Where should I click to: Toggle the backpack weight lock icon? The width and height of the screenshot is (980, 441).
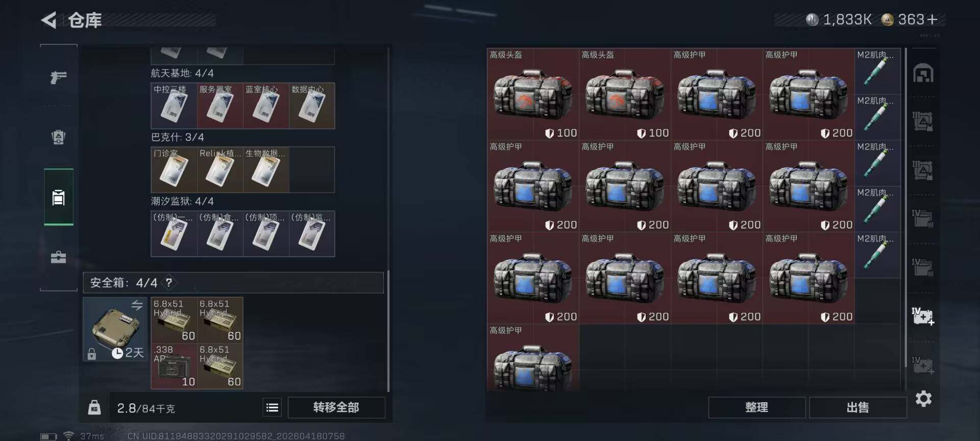(94, 407)
